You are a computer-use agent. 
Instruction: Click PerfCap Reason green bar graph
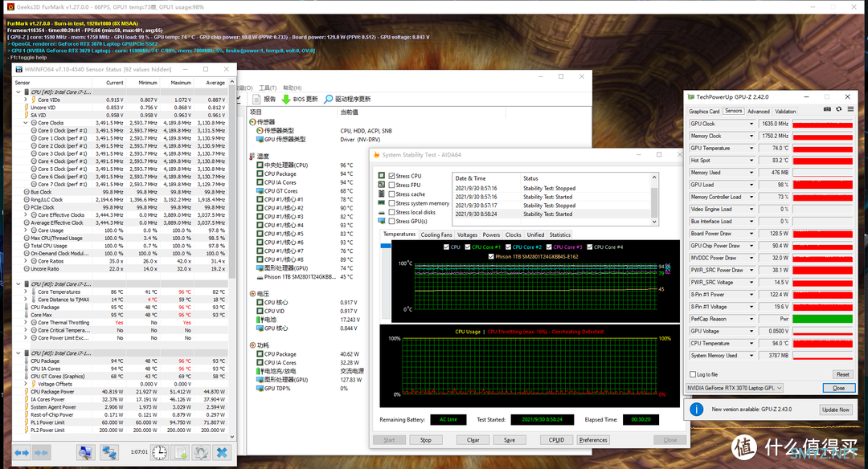pos(822,319)
